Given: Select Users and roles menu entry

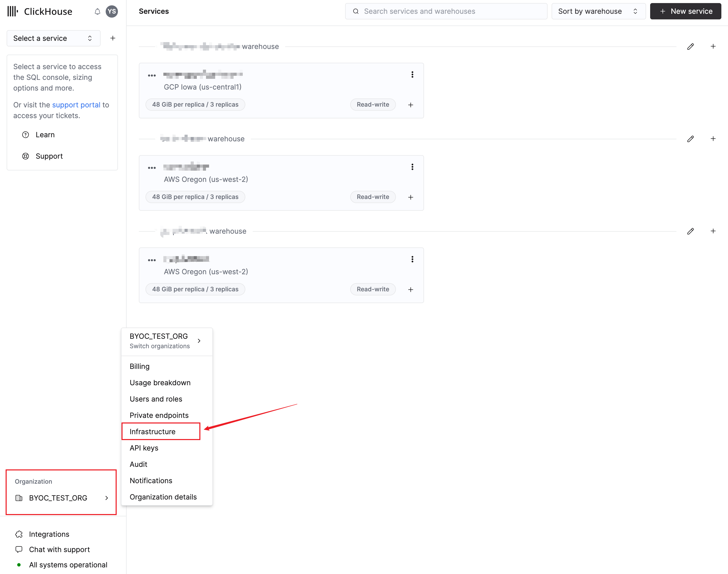Looking at the screenshot, I should pyautogui.click(x=156, y=399).
